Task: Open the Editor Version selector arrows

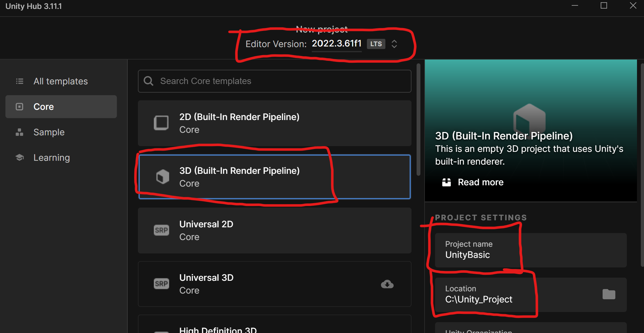Action: pyautogui.click(x=394, y=44)
